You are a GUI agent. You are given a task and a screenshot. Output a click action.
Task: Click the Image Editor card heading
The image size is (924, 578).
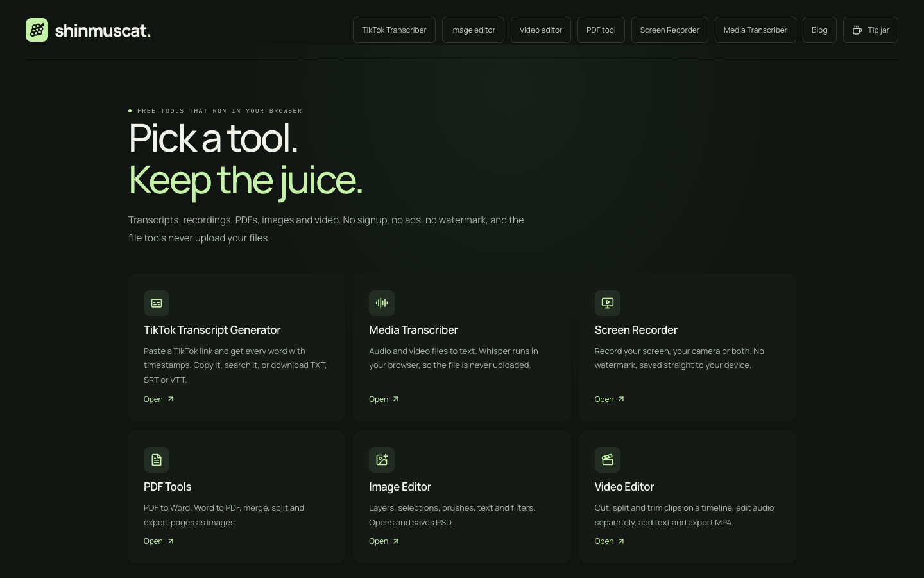point(400,487)
